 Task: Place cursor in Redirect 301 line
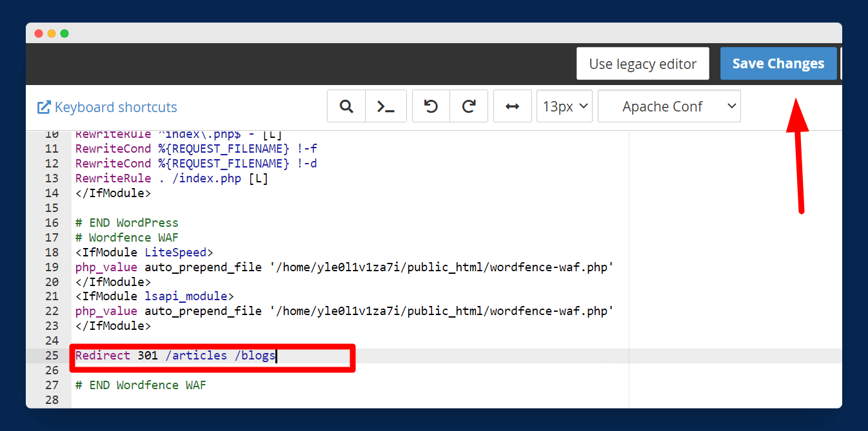pos(175,356)
